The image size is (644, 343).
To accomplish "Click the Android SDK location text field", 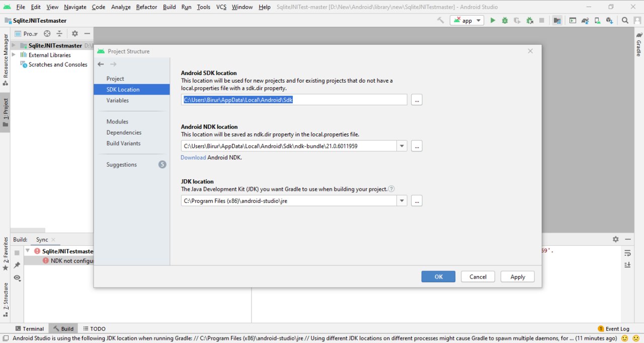I will coord(294,100).
